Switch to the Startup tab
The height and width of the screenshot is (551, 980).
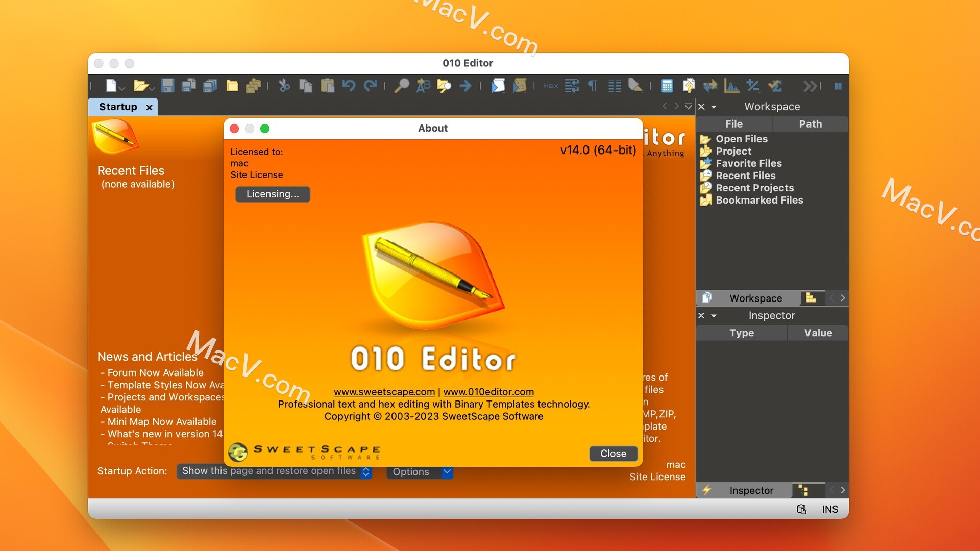click(118, 107)
